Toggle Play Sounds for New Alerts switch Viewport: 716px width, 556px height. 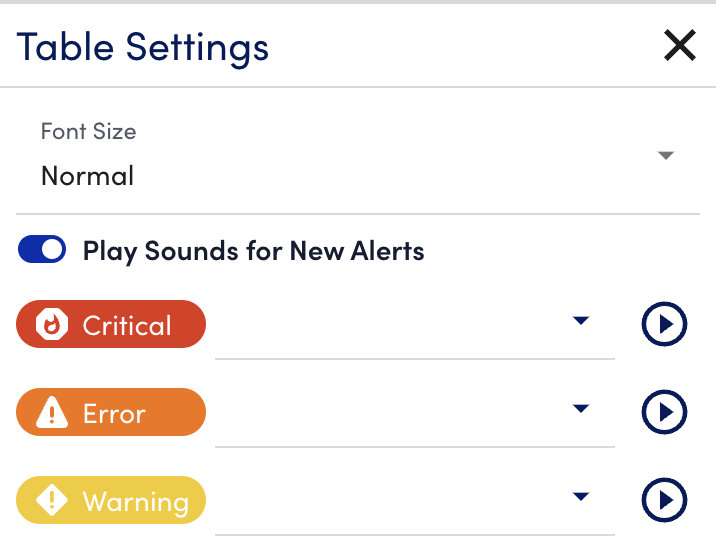coord(42,249)
